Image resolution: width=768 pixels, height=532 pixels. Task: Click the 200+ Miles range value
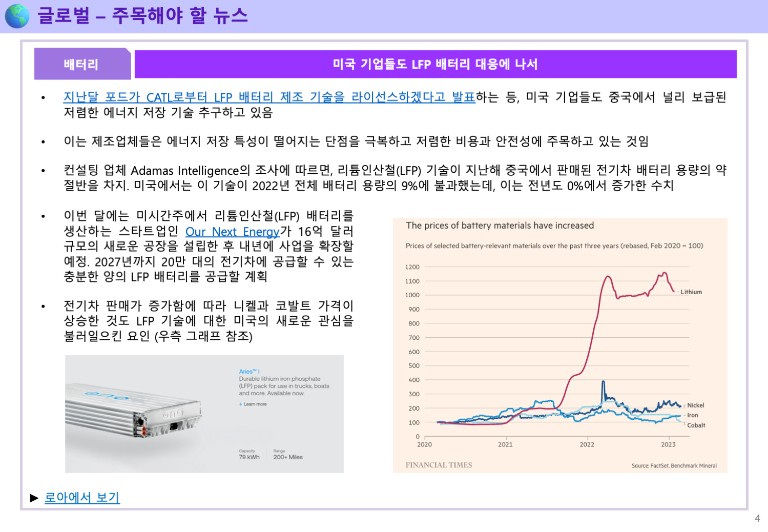coord(288,457)
